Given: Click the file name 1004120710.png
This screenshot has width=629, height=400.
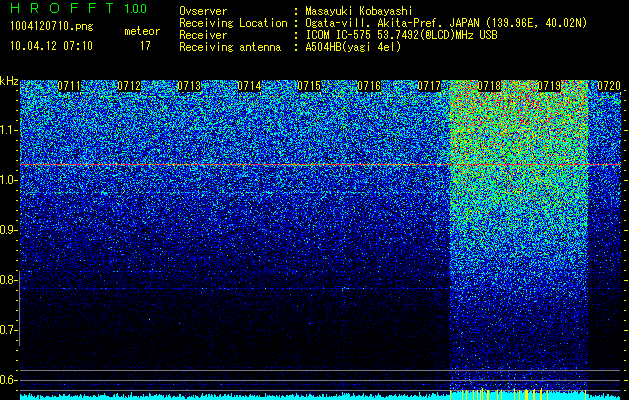Looking at the screenshot, I should click(x=52, y=27).
